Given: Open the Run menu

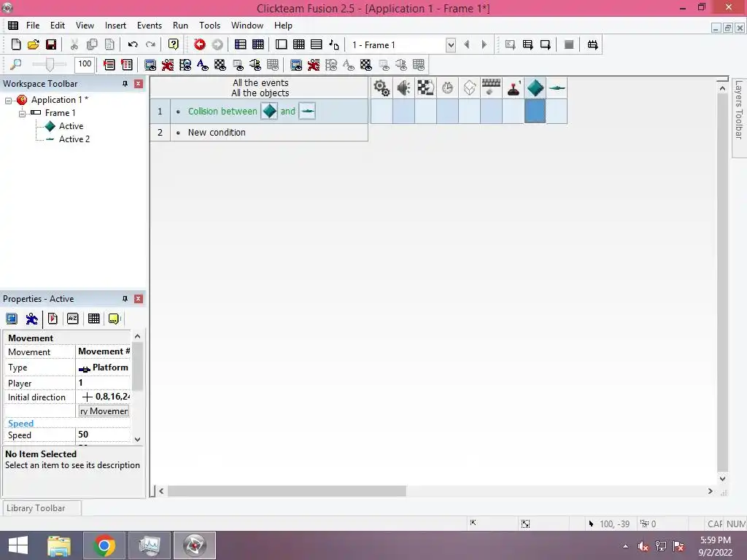Looking at the screenshot, I should tap(180, 26).
